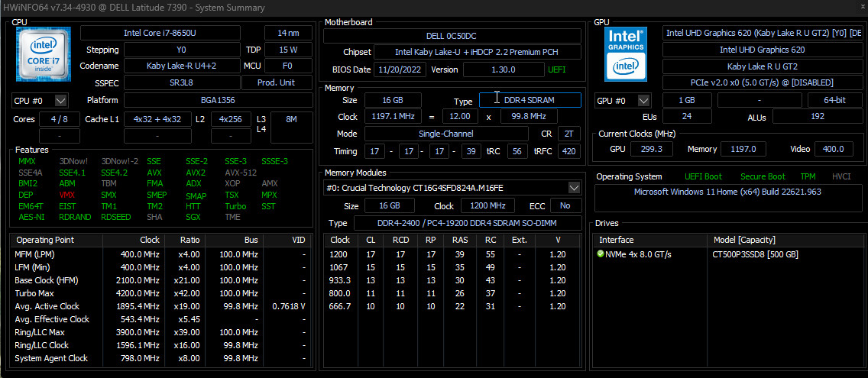Click the HVCI status indicator
868x378 pixels.
[841, 176]
